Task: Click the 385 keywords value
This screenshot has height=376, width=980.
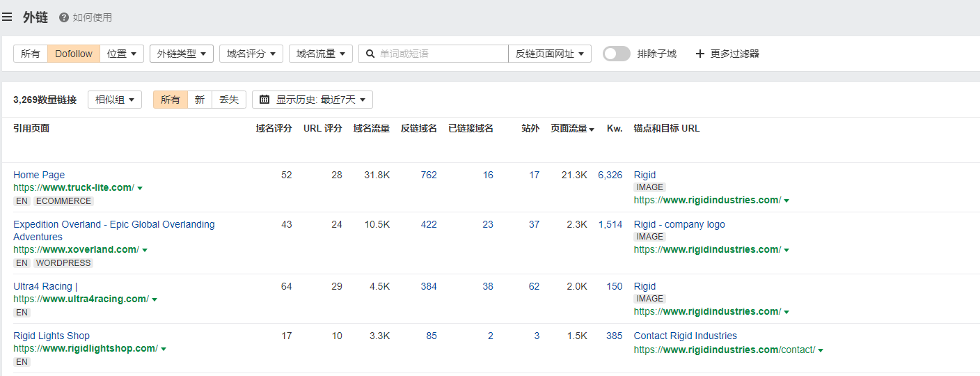Action: pyautogui.click(x=615, y=336)
